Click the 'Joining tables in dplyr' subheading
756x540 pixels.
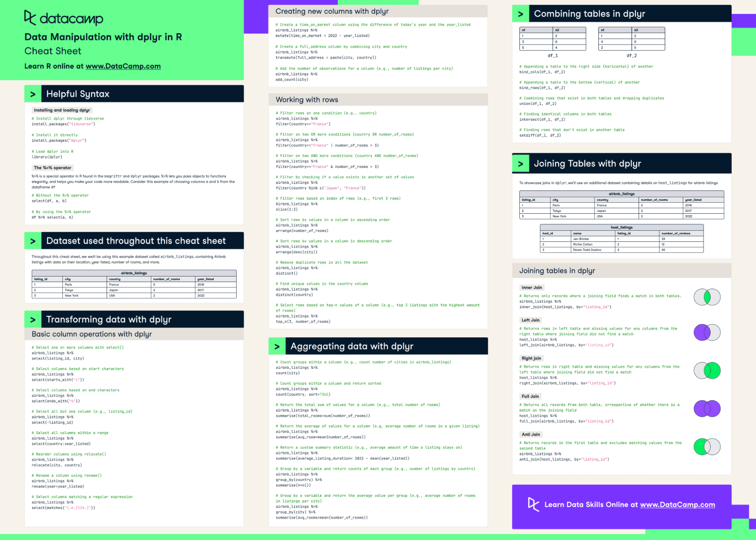[x=557, y=271]
